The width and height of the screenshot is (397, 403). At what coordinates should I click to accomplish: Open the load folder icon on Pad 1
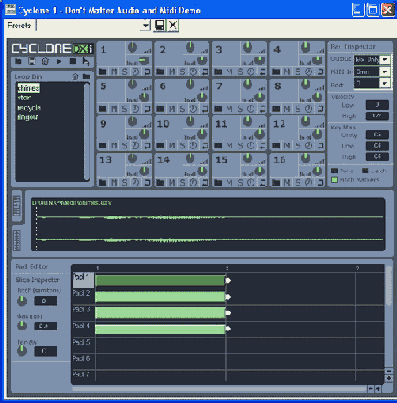click(103, 72)
